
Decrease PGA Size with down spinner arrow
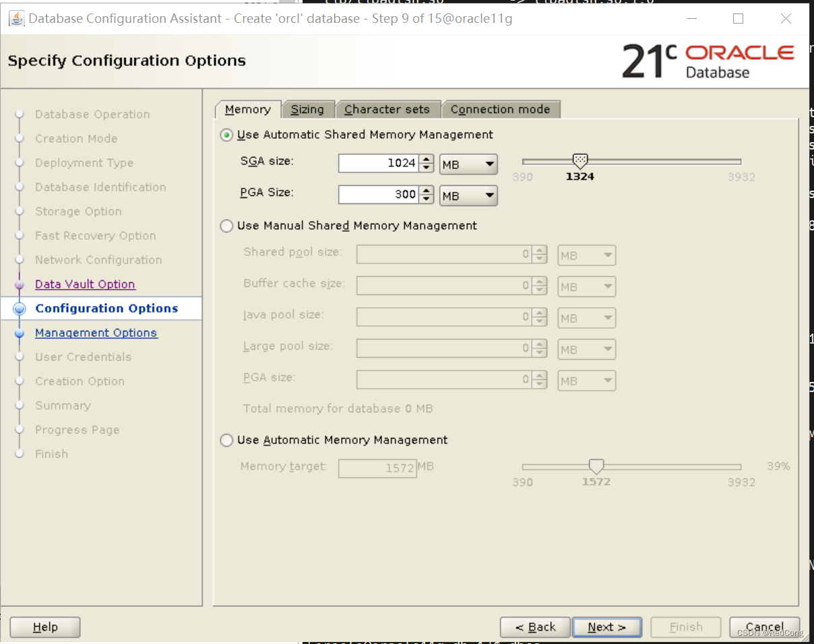click(x=427, y=199)
